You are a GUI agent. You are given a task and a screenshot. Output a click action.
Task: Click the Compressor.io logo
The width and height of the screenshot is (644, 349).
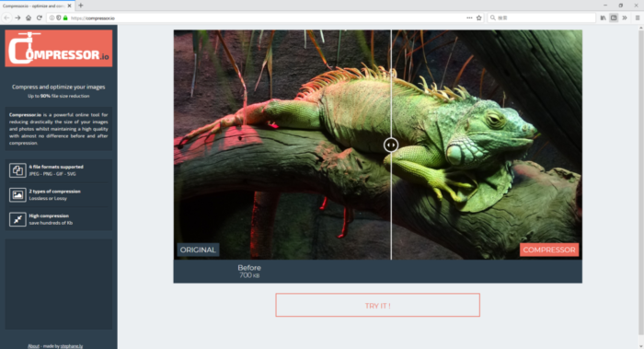pos(58,48)
